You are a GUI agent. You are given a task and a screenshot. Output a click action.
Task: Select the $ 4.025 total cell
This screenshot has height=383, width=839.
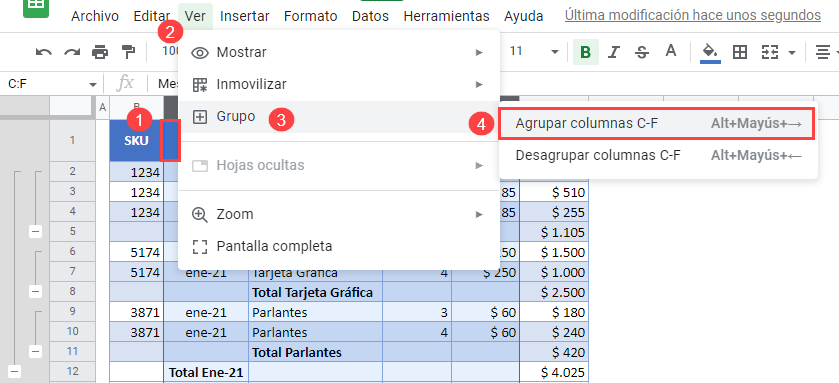tap(554, 372)
